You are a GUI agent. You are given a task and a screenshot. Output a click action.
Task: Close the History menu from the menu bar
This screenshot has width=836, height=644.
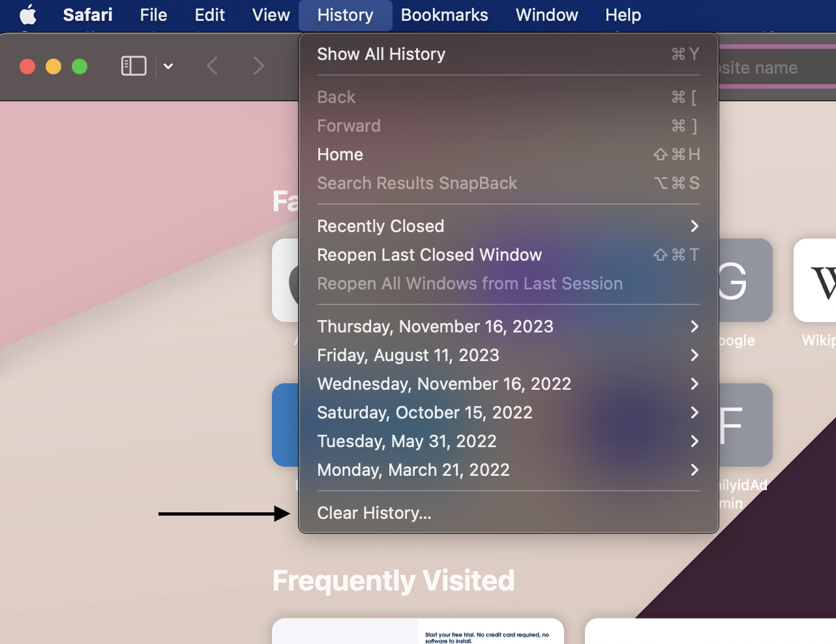point(345,14)
